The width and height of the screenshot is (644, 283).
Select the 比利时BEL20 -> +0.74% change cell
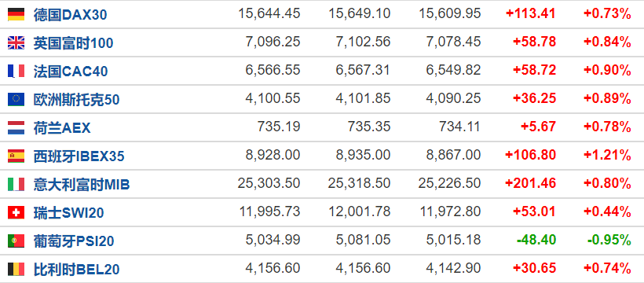(x=607, y=269)
